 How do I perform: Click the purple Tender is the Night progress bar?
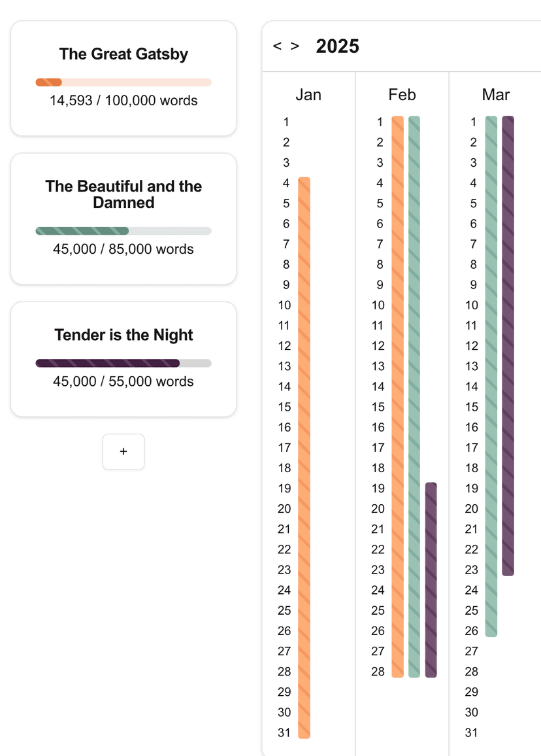[x=123, y=363]
